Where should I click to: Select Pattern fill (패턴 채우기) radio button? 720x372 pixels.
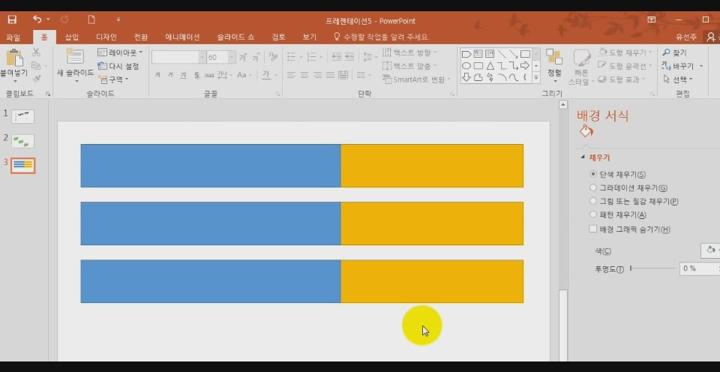(593, 214)
